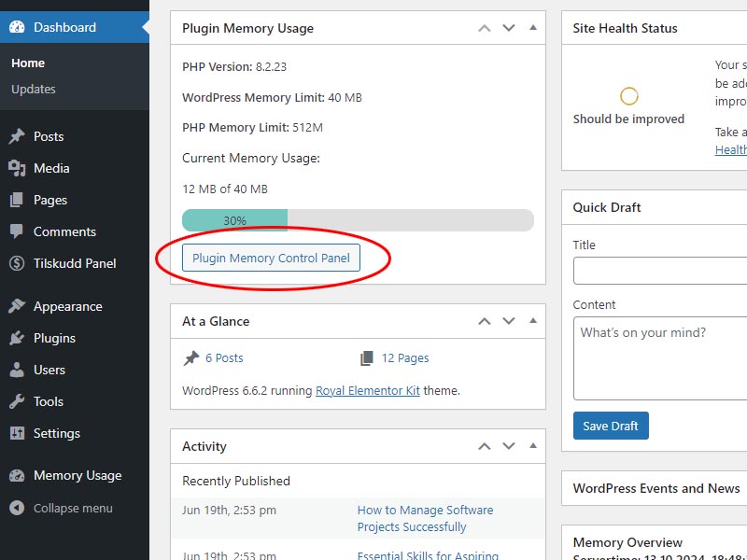
Task: Click the Appearance paintbrush icon
Action: (x=17, y=306)
